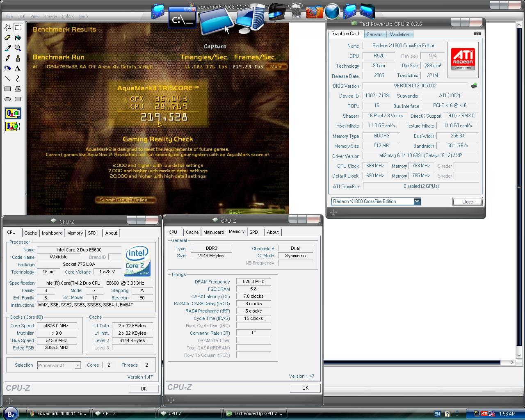Select the Text tool in Paint
Viewport: 525px width, 420px height.
tap(18, 68)
